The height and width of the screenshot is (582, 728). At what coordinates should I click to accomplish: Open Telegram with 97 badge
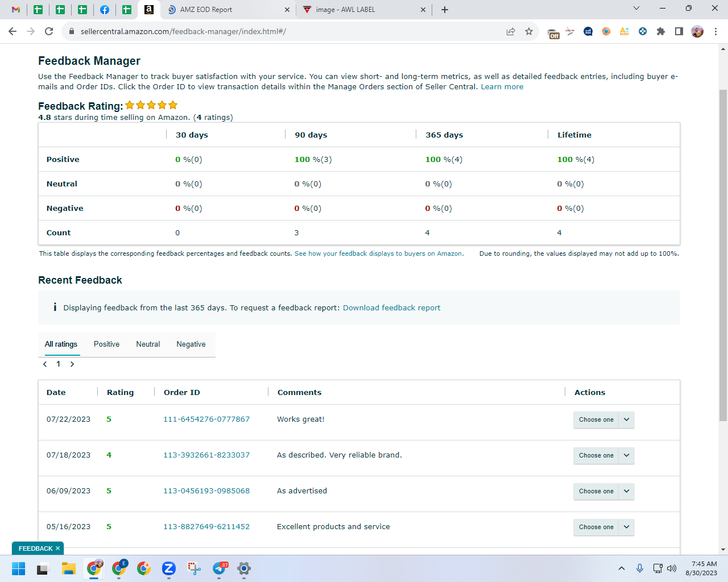[x=220, y=568]
